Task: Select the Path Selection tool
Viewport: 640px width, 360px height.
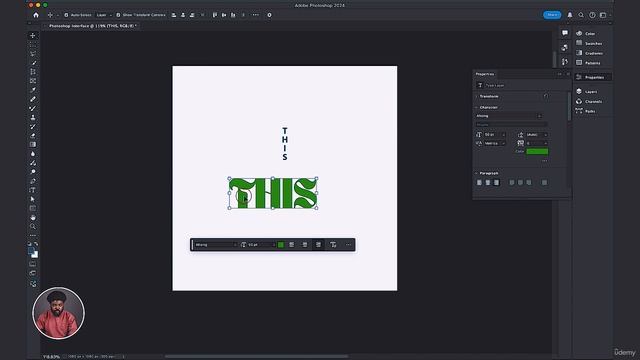Action: coord(33,199)
